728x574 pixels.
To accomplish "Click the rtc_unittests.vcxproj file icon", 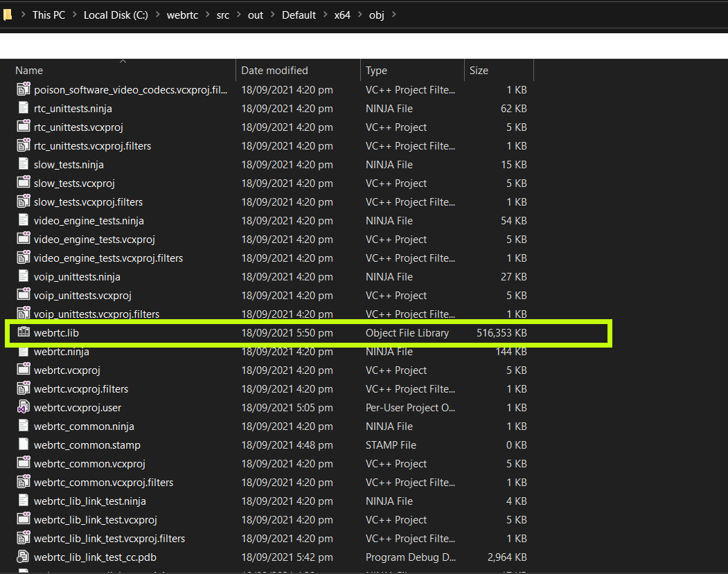I will (24, 126).
